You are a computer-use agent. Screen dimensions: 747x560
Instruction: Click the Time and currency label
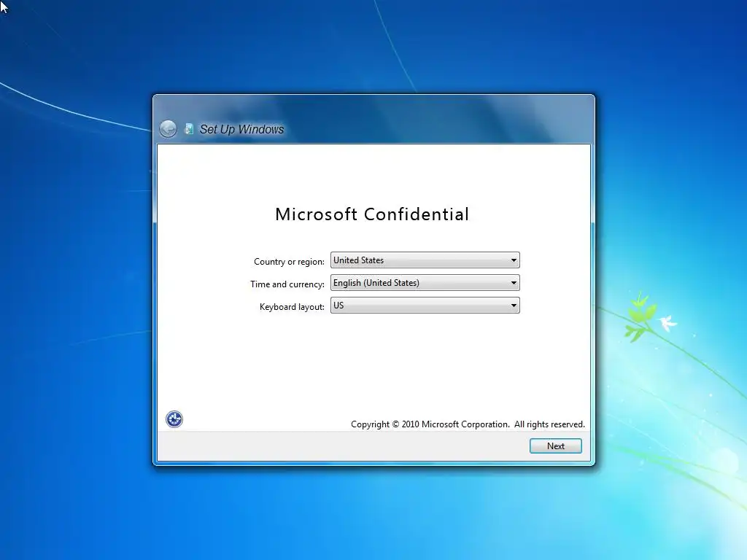point(287,284)
